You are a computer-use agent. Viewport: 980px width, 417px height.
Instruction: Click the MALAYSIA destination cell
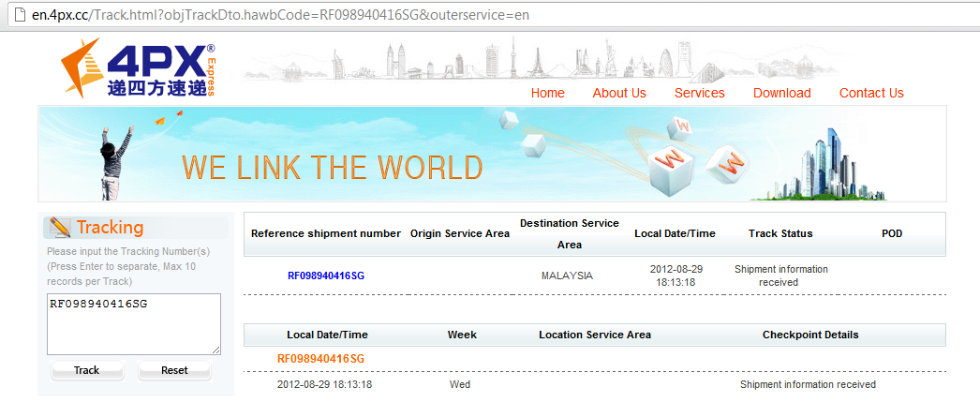tap(568, 276)
